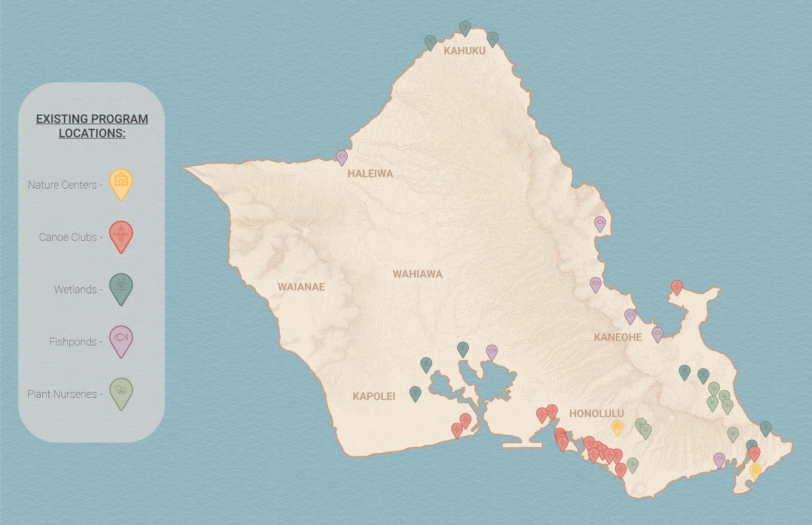Select the yellow nature center pin below Honolulu label

tap(617, 428)
